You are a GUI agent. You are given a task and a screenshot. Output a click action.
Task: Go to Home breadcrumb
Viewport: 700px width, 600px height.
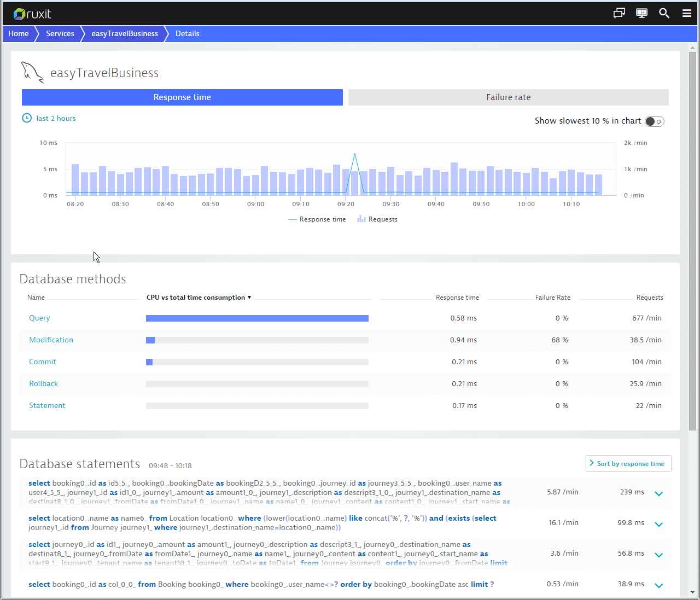(18, 33)
